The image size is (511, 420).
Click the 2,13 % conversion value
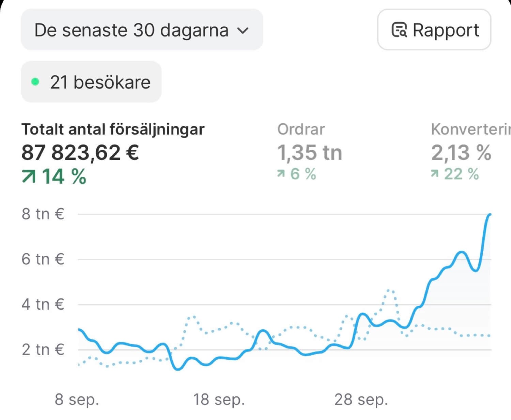(x=461, y=152)
